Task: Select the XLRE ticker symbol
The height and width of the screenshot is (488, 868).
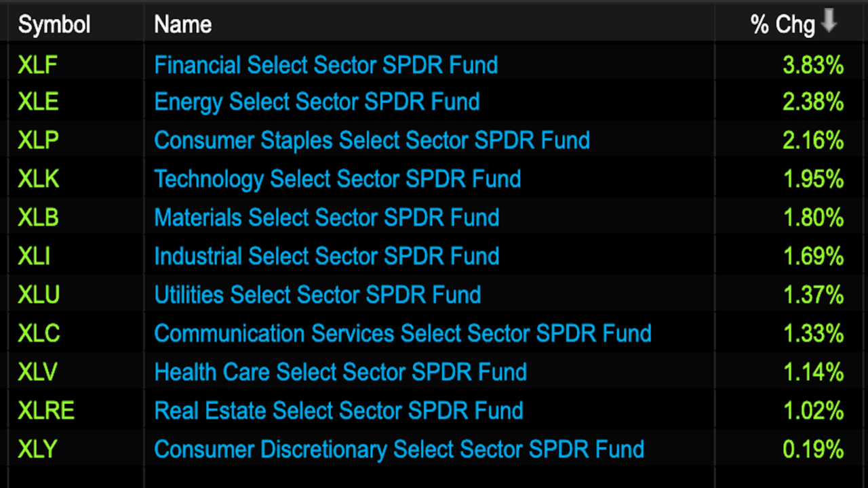Action: 46,411
